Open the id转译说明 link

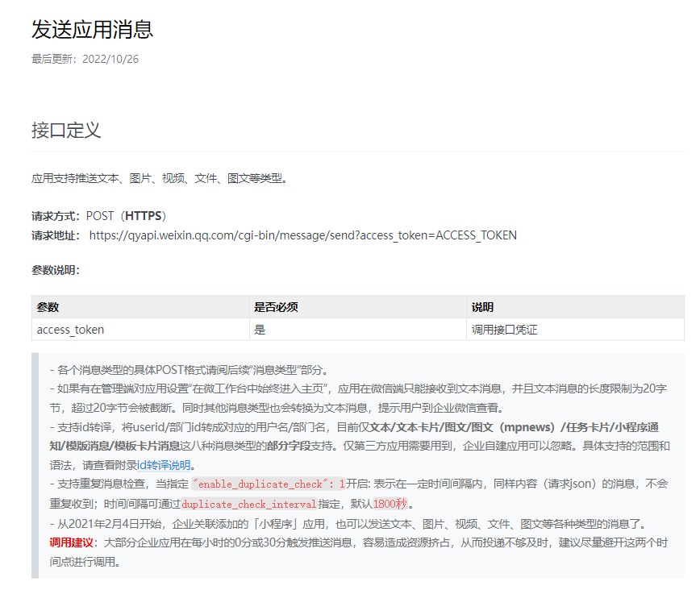(x=165, y=464)
